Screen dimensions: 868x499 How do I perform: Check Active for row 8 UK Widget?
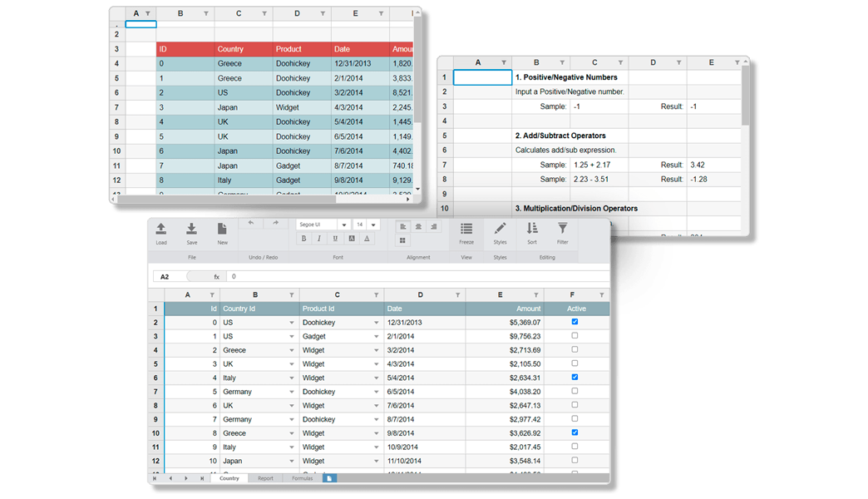[575, 405]
